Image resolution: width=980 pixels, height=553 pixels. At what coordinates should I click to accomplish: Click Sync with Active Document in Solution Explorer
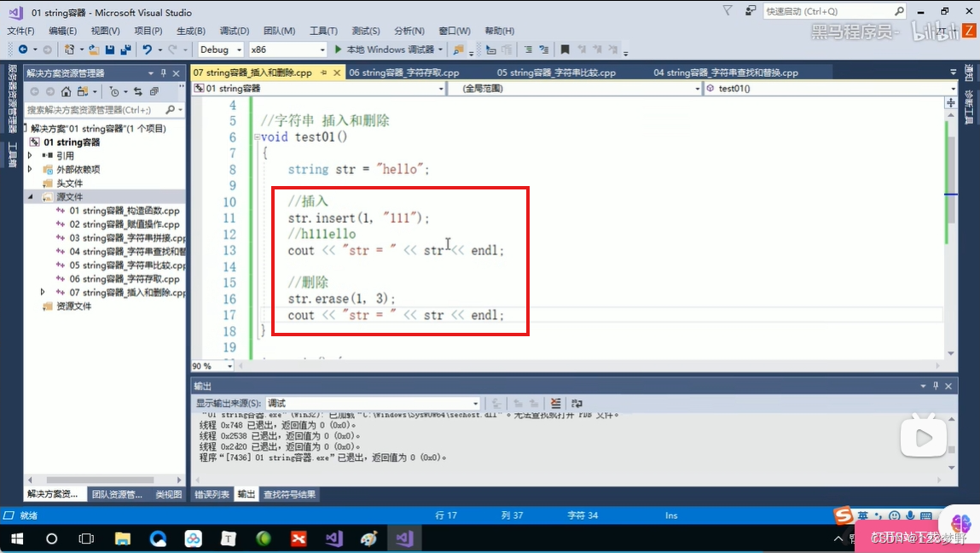(138, 91)
